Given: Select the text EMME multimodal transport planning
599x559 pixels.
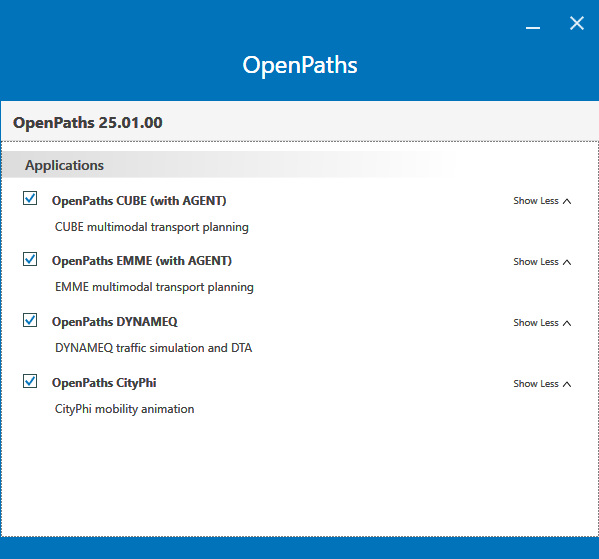Looking at the screenshot, I should [x=154, y=287].
